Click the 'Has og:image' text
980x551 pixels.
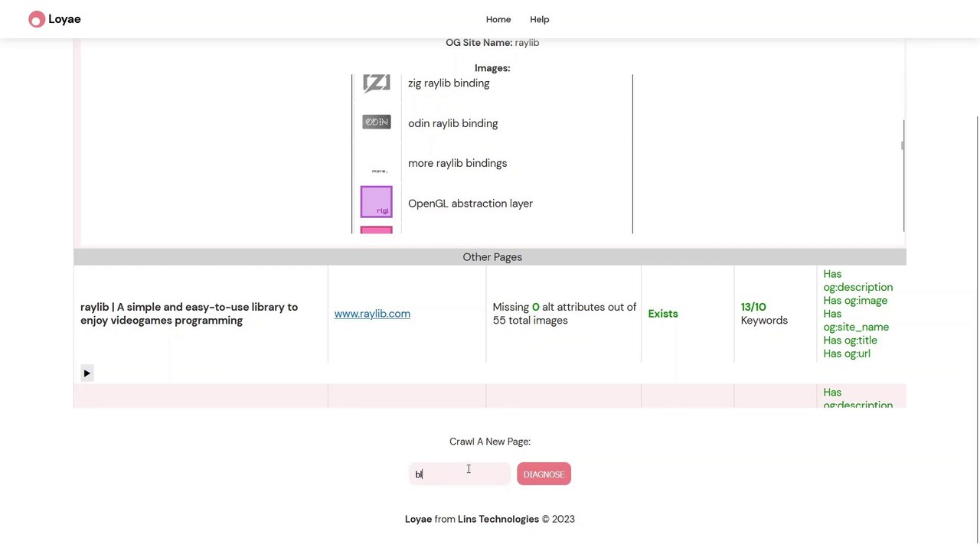855,301
